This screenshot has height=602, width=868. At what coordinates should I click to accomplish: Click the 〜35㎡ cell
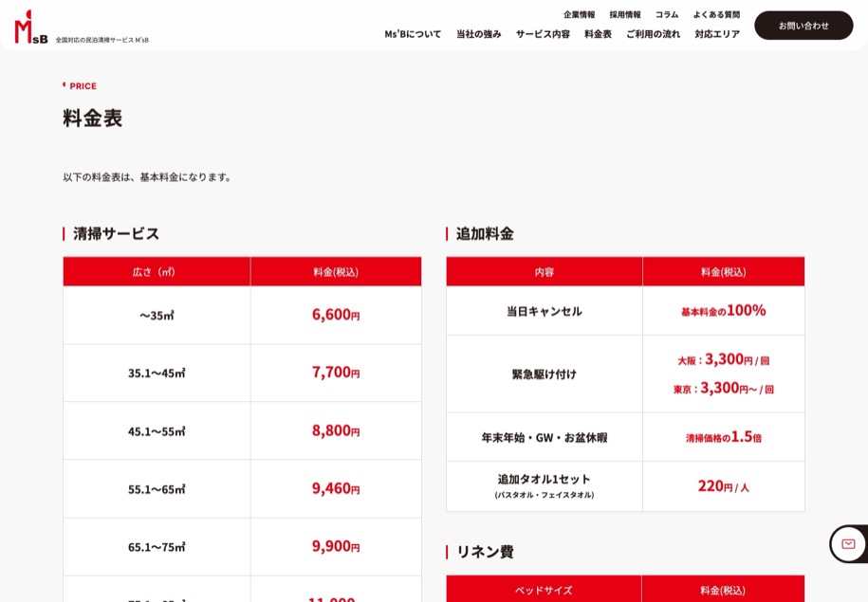click(157, 316)
